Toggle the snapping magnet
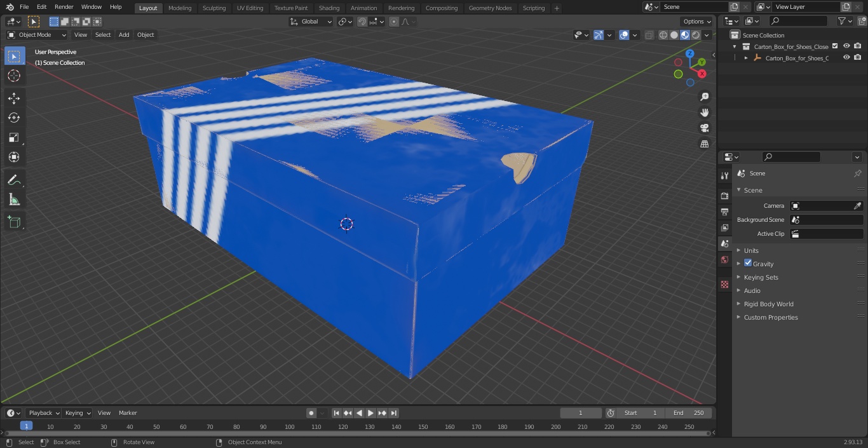 362,22
